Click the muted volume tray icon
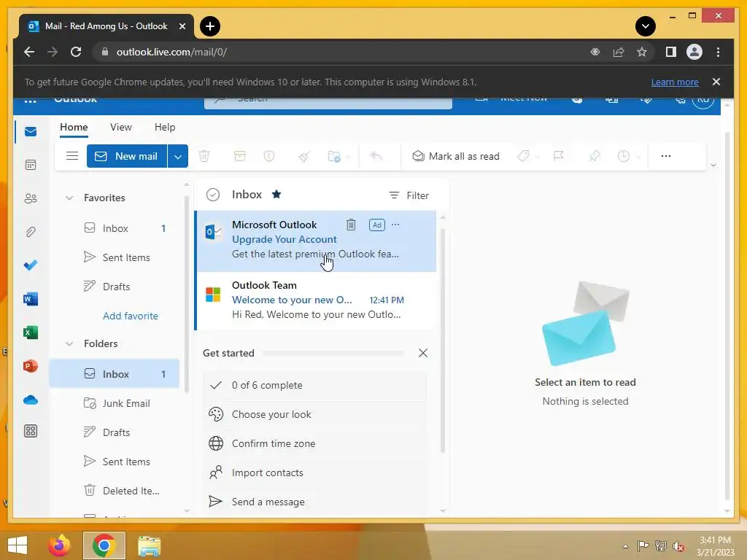747x560 pixels. [678, 546]
